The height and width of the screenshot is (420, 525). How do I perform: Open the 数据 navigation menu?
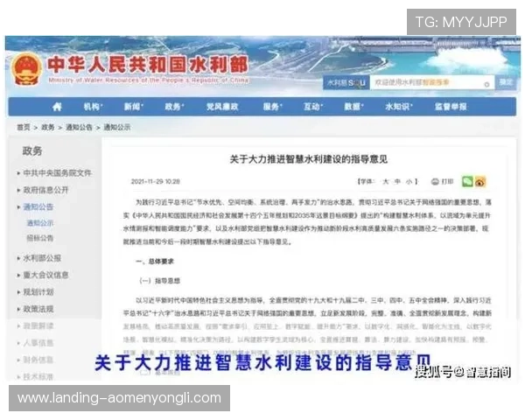(353, 107)
